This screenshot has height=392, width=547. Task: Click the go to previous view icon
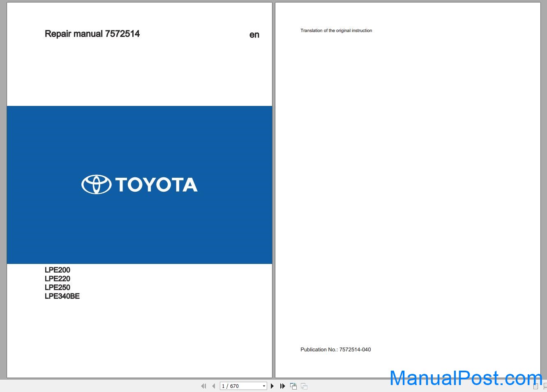[x=293, y=386]
